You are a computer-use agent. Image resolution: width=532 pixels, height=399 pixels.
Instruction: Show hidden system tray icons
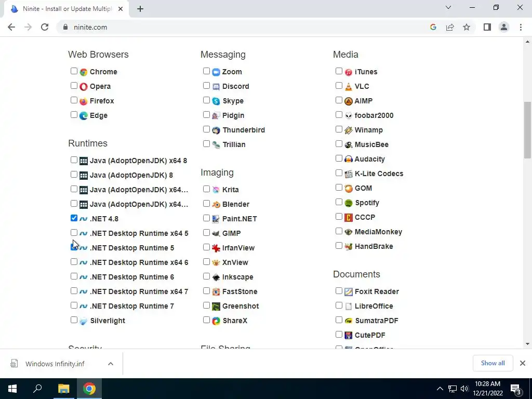coord(440,389)
